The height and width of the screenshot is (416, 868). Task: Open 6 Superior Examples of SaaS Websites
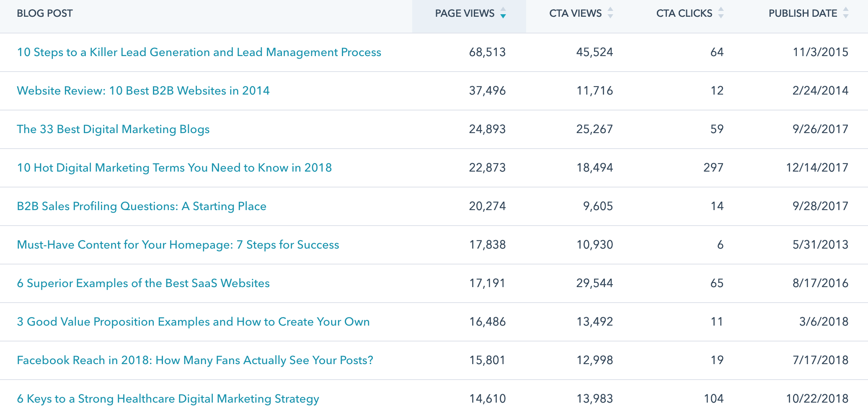[143, 283]
